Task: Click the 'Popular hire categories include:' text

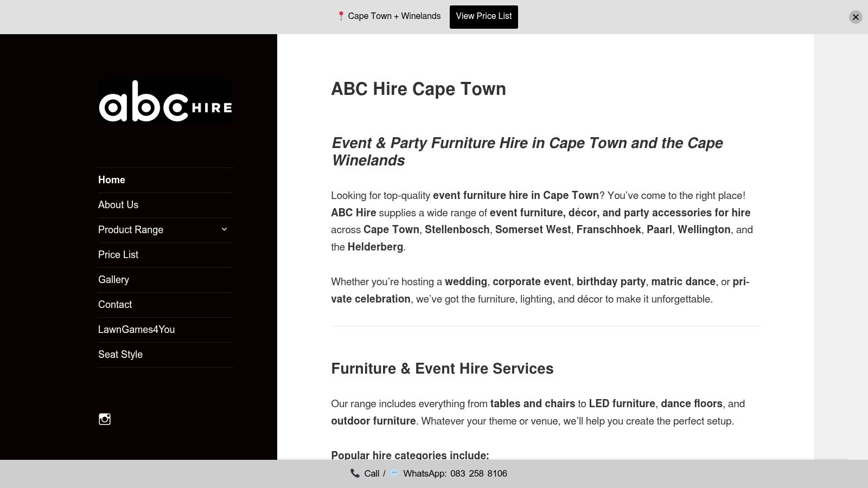Action: pos(410,455)
